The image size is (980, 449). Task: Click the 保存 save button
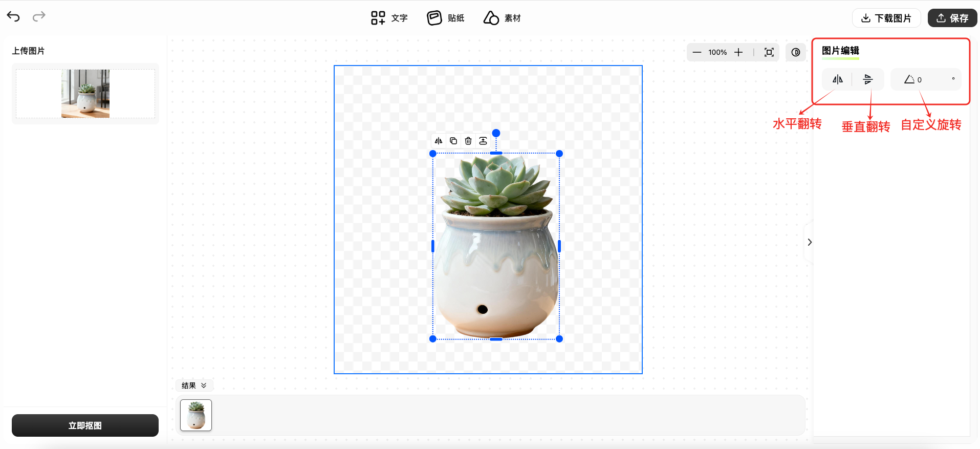click(952, 18)
